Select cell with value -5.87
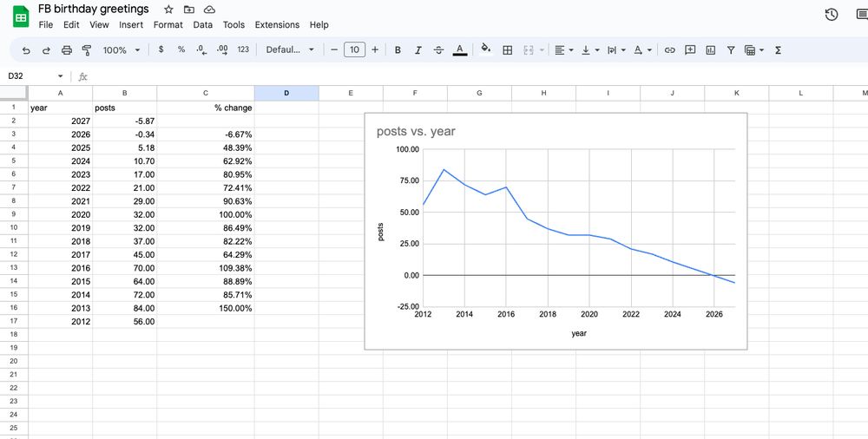 click(124, 121)
